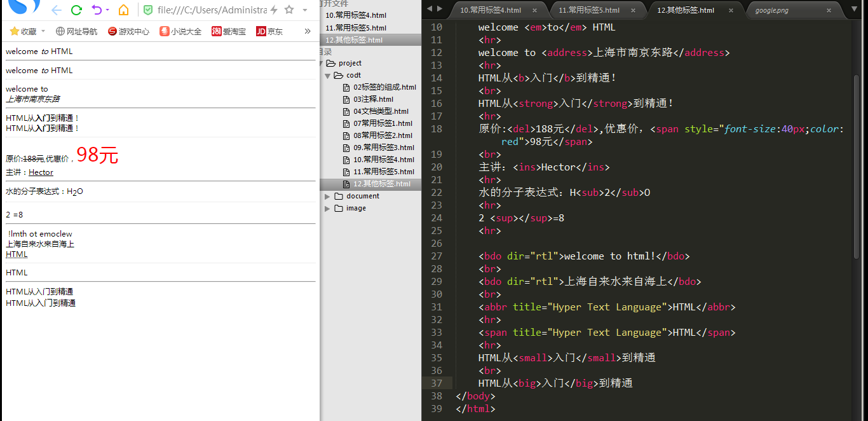The width and height of the screenshot is (868, 421).
Task: Click the file icon of 12.其他标签.html in the codt tree
Action: [346, 184]
